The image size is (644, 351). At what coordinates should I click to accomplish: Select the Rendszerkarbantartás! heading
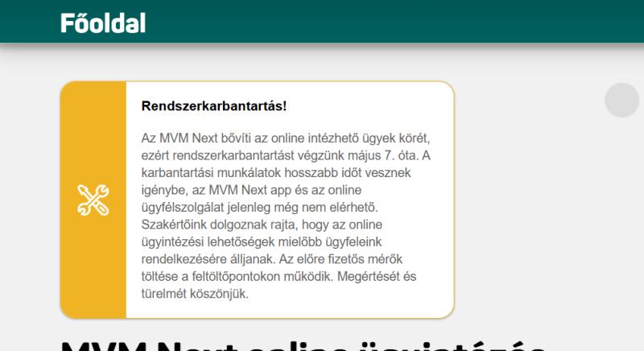point(214,106)
